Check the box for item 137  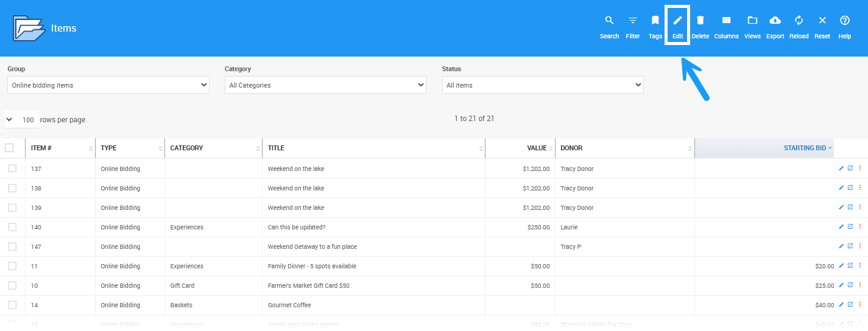click(x=12, y=169)
